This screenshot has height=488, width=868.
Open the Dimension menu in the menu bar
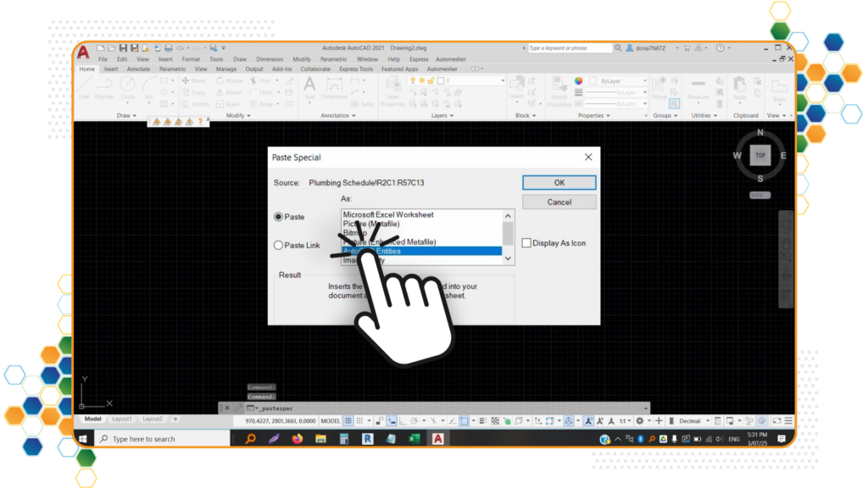click(270, 59)
